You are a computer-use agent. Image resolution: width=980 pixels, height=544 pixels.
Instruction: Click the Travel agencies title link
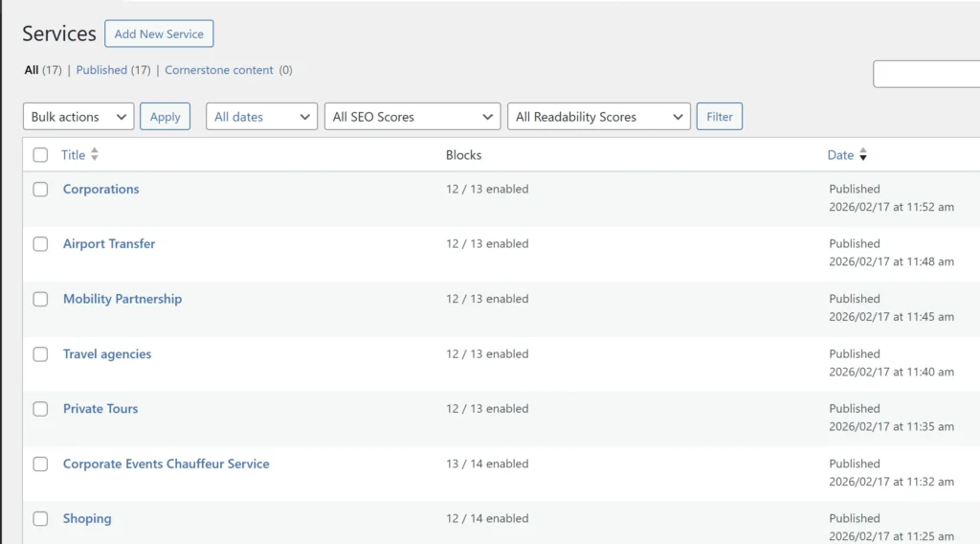click(x=107, y=354)
